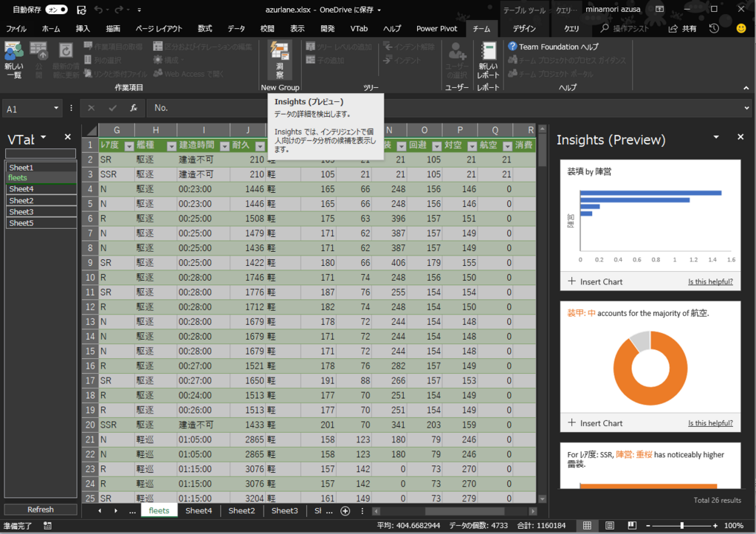The height and width of the screenshot is (534, 756).
Task: Open Team Foundation ヘルプ help icon
Action: (512, 47)
